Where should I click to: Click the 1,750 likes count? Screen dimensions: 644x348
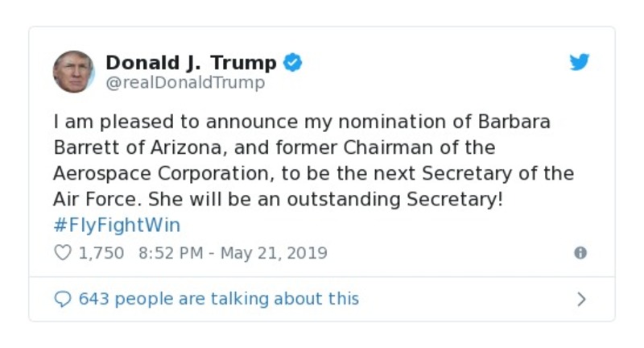(x=101, y=253)
